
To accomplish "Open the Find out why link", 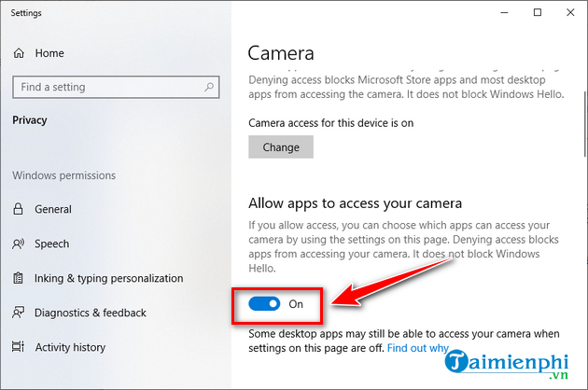I will pyautogui.click(x=418, y=348).
